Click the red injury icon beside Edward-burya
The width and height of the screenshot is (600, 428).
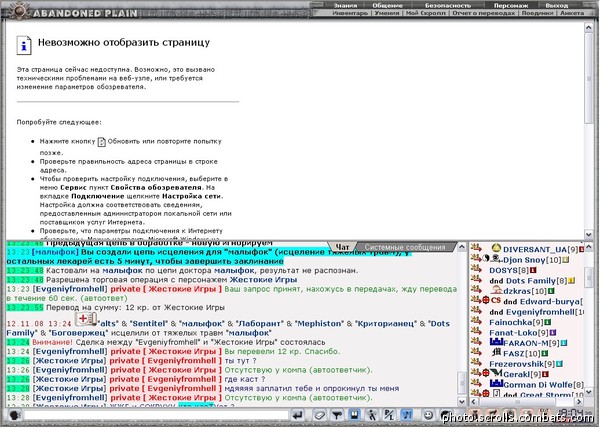pos(486,300)
